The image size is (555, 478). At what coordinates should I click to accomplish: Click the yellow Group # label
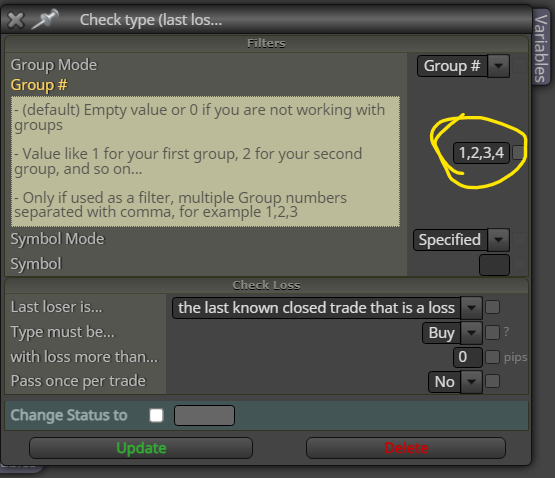click(x=39, y=85)
